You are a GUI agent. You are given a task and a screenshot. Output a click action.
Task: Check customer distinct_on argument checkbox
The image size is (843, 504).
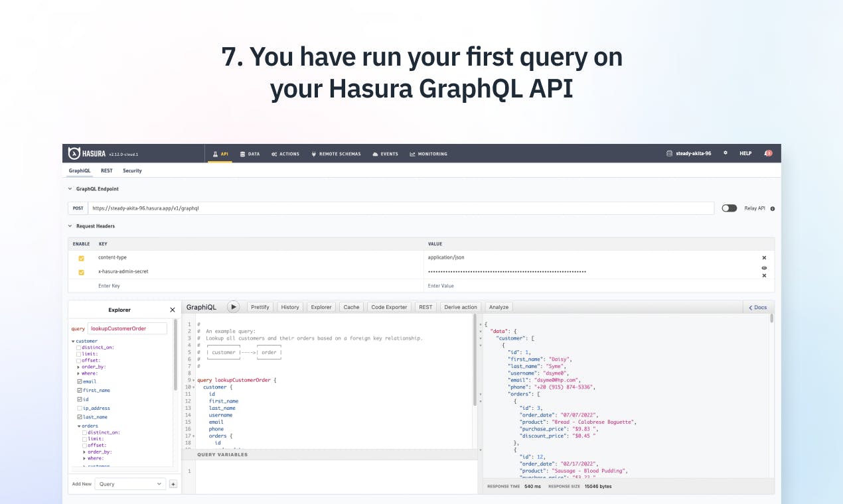tap(79, 347)
